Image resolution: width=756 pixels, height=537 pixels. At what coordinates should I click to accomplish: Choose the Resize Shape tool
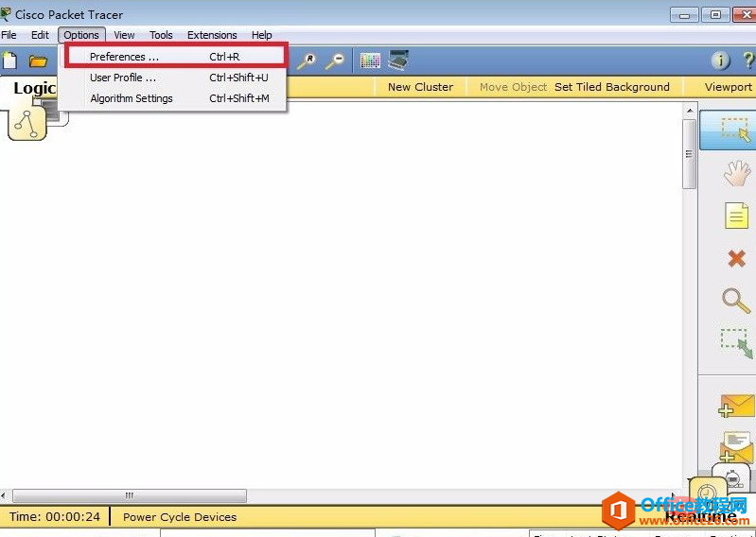(x=736, y=343)
